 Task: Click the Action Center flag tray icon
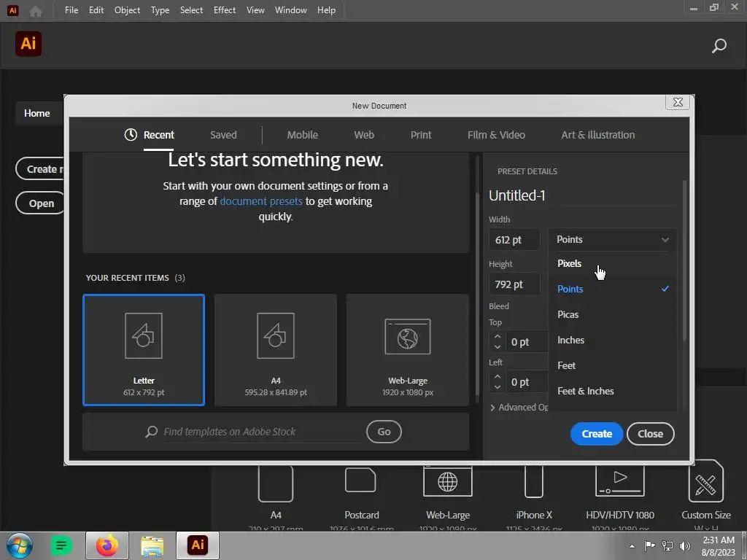click(649, 545)
